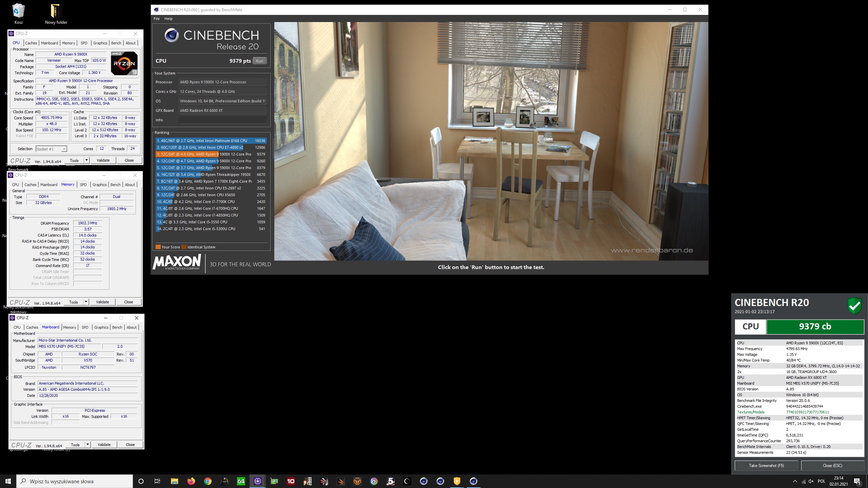The height and width of the screenshot is (488, 868).
Task: Expand Tools dropdown arrow in bottom CPU-Z
Action: pyautogui.click(x=87, y=445)
